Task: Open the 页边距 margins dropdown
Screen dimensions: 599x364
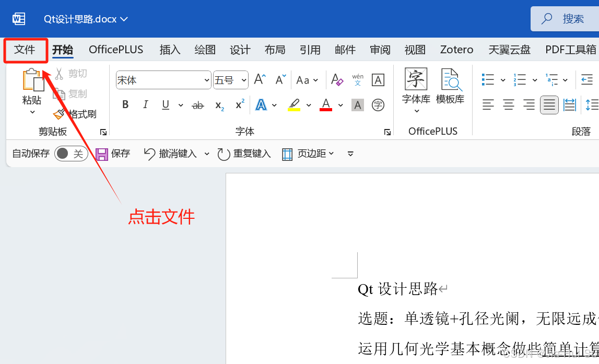Action: [308, 154]
